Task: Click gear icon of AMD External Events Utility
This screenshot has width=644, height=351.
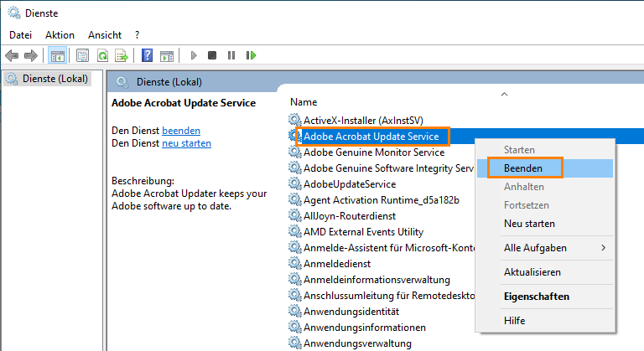Action: tap(294, 231)
